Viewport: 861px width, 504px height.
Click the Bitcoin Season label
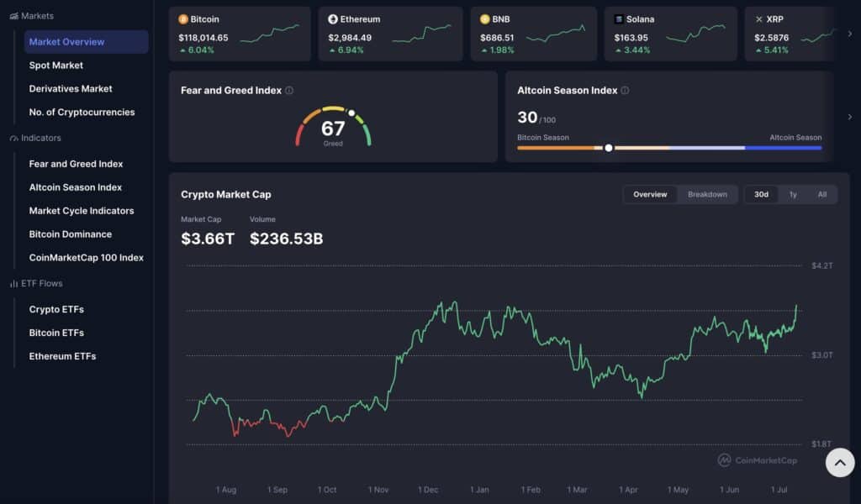(543, 138)
